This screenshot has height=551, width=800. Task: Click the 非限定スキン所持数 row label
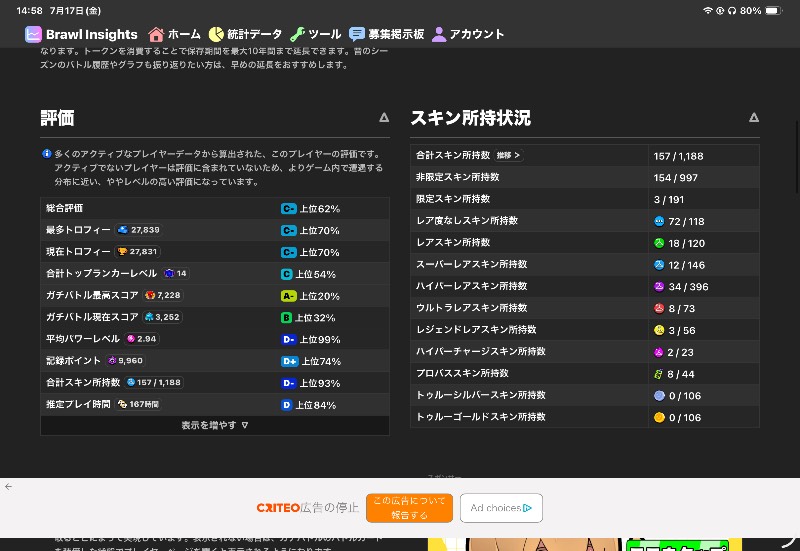[458, 177]
